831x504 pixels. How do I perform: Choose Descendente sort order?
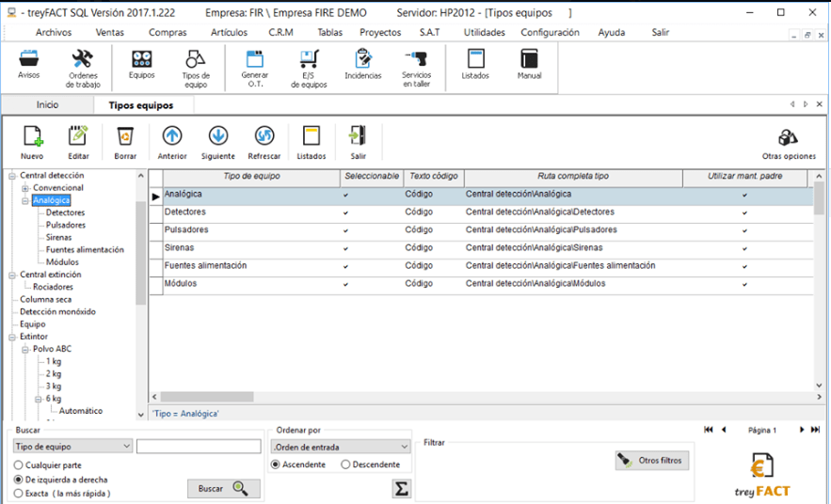345,465
